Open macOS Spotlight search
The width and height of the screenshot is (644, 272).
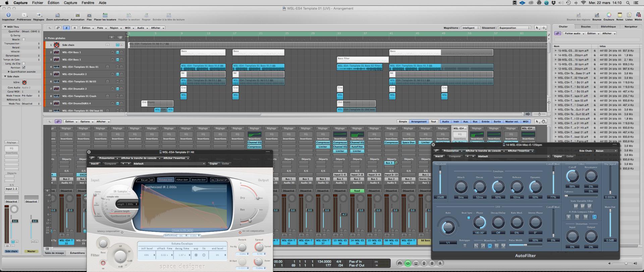pos(628,3)
